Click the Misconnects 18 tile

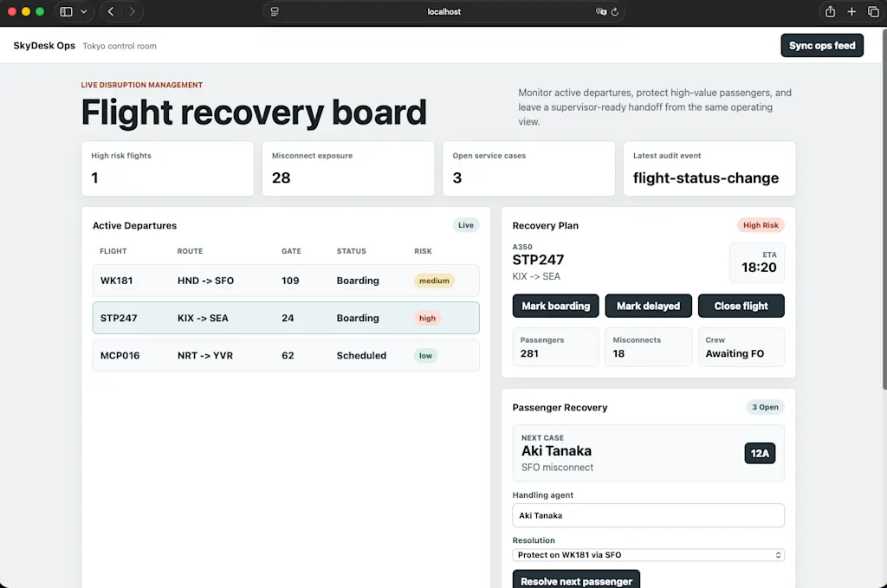tap(648, 347)
